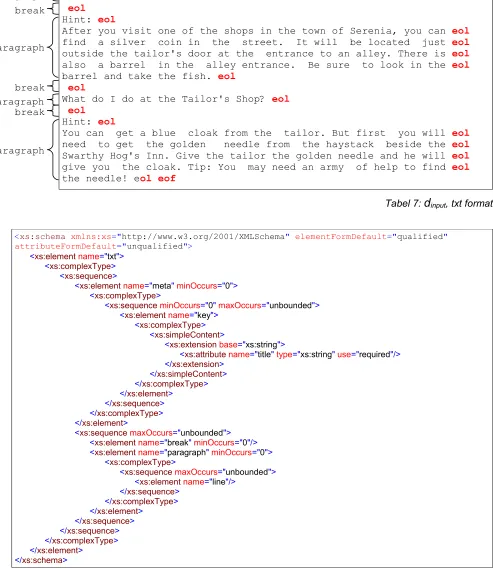This screenshot has height=575, width=493.
Task: Click the line starting 'Swarthy Hog's Inn.'
Action: [265, 156]
